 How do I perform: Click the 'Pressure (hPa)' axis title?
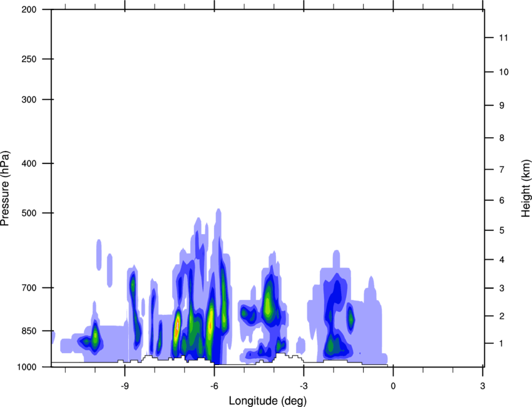5,188
